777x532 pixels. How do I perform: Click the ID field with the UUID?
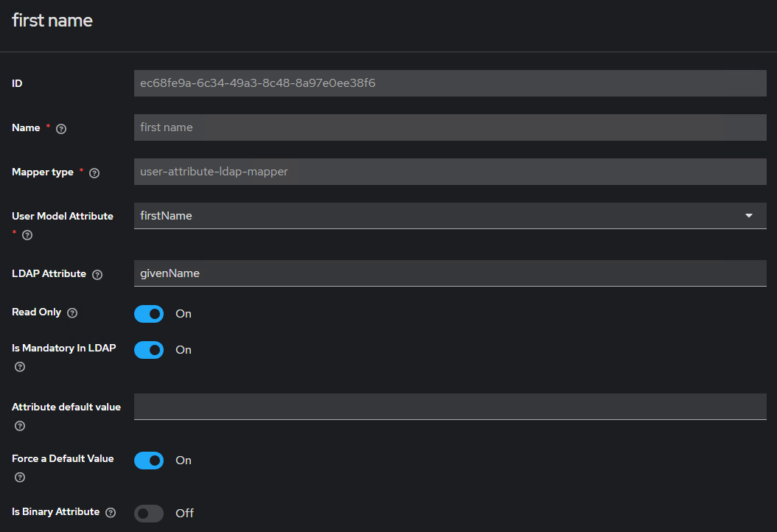(450, 83)
